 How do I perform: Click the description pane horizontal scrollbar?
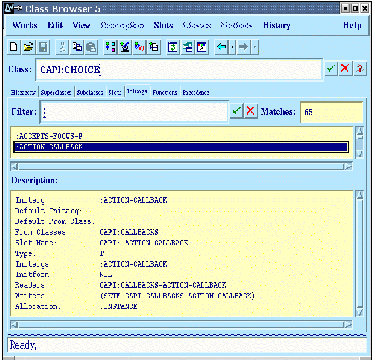click(181, 324)
